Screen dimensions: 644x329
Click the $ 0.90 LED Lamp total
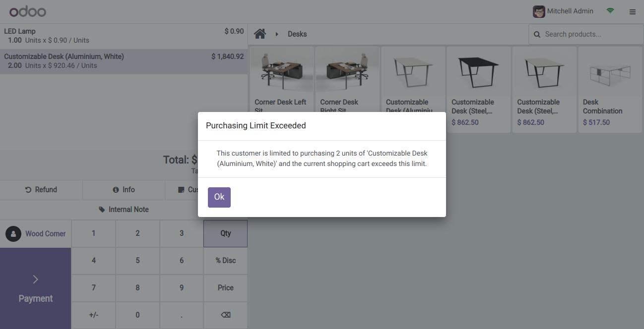point(234,31)
